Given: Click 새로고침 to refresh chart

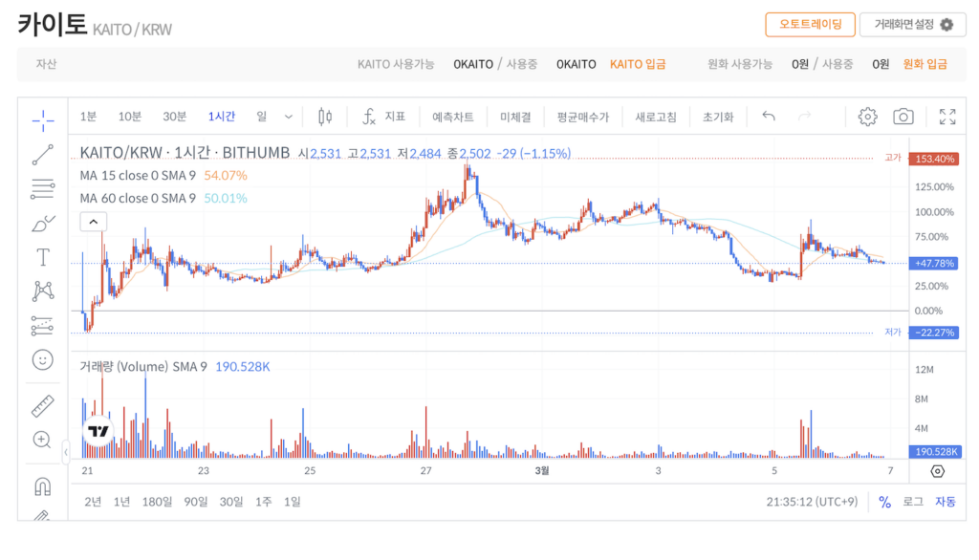Looking at the screenshot, I should pos(656,117).
